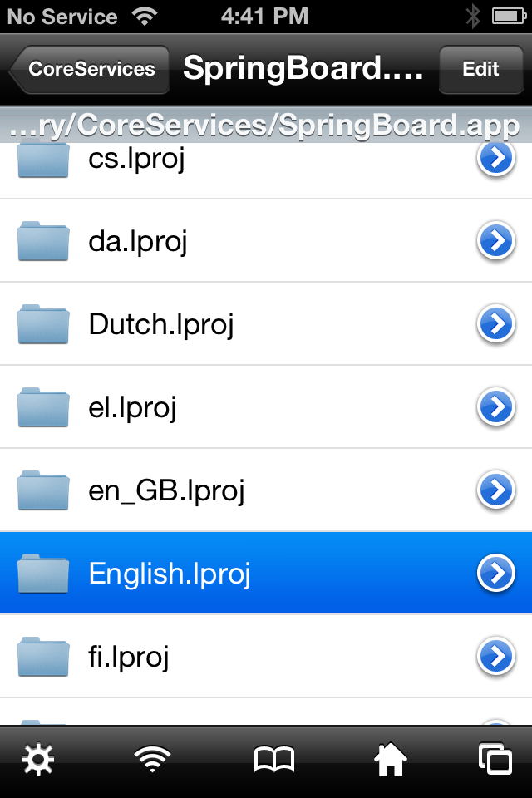Click the Dutch.lproj folder icon
The image size is (532, 798).
click(x=42, y=324)
